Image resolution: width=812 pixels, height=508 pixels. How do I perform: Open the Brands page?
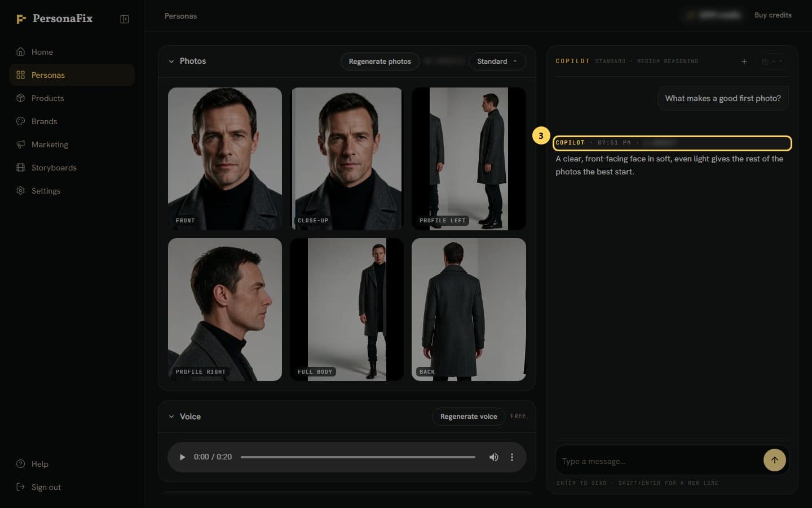pos(72,121)
